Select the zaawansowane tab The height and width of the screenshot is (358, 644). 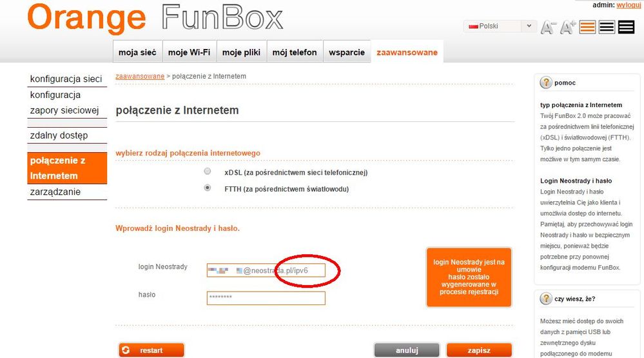407,52
